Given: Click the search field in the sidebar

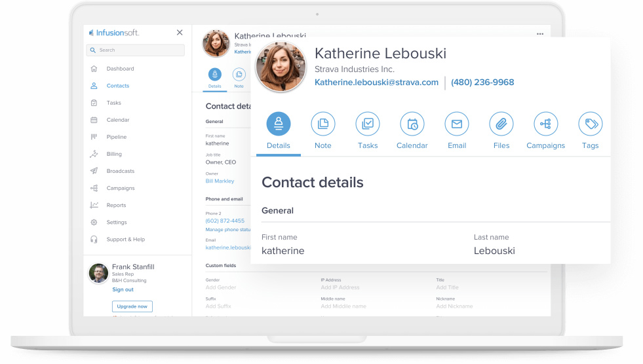Looking at the screenshot, I should [135, 50].
